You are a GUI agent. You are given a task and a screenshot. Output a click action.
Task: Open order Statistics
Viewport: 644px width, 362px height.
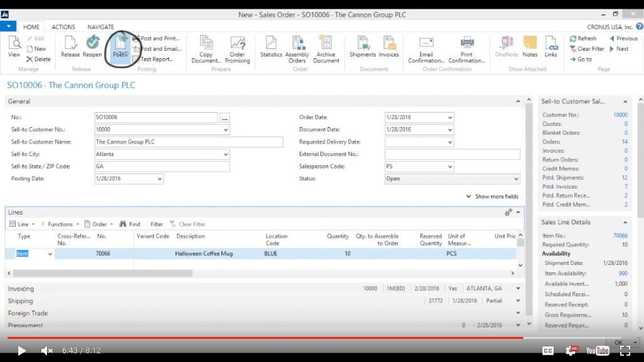coord(271,46)
